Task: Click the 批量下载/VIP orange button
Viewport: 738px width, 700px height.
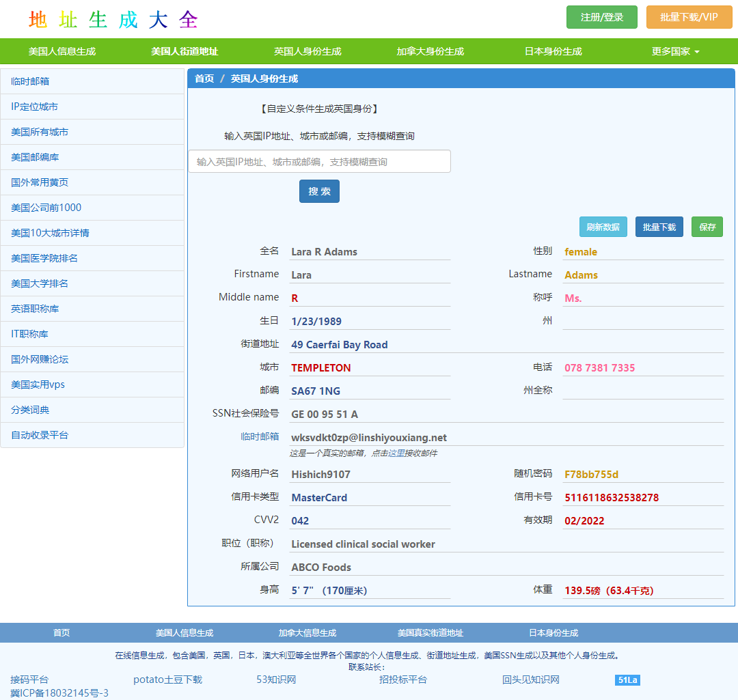Action: pos(689,17)
